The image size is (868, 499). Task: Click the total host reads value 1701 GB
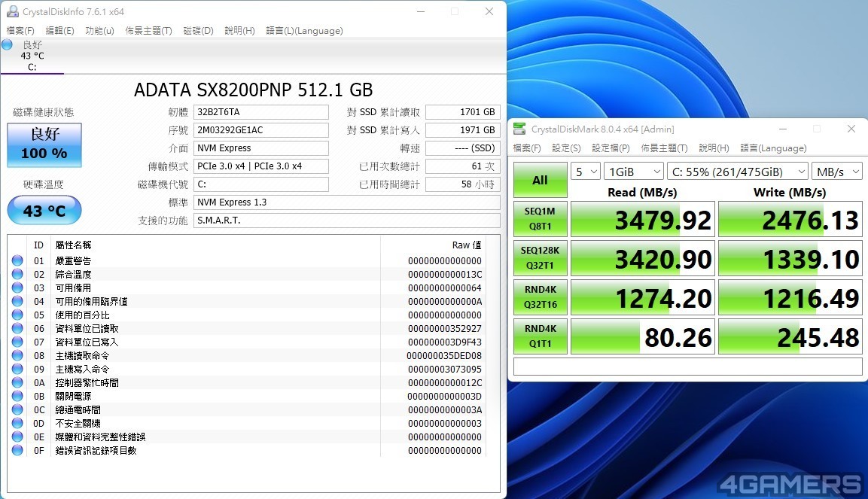click(463, 111)
